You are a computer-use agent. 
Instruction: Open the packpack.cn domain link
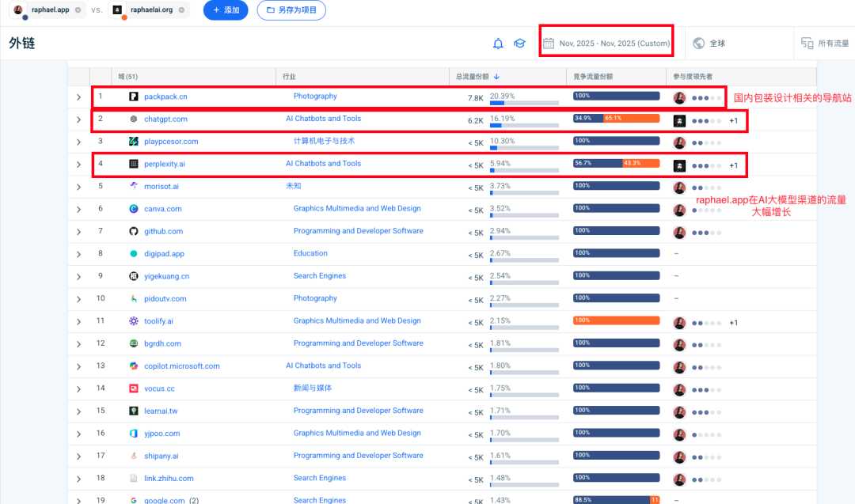(165, 97)
